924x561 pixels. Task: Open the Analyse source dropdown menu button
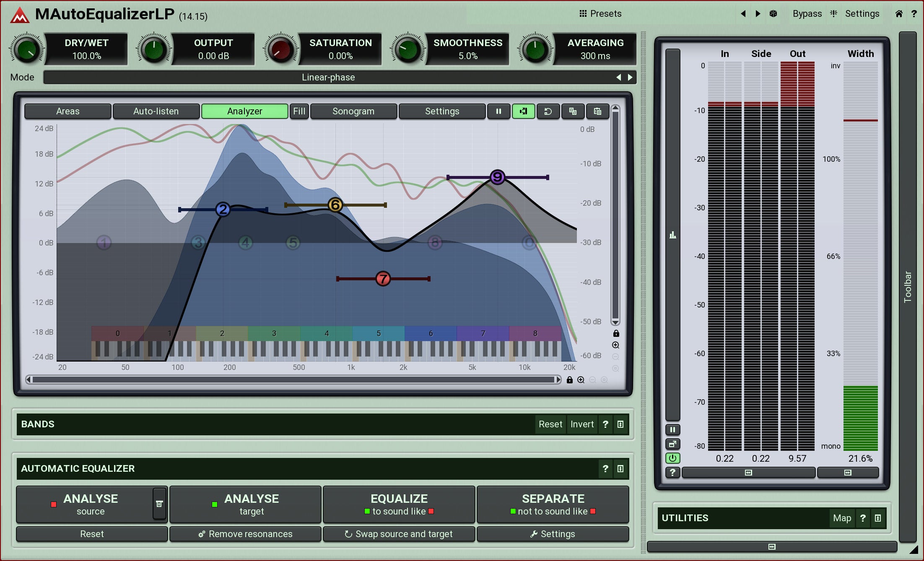pyautogui.click(x=159, y=504)
